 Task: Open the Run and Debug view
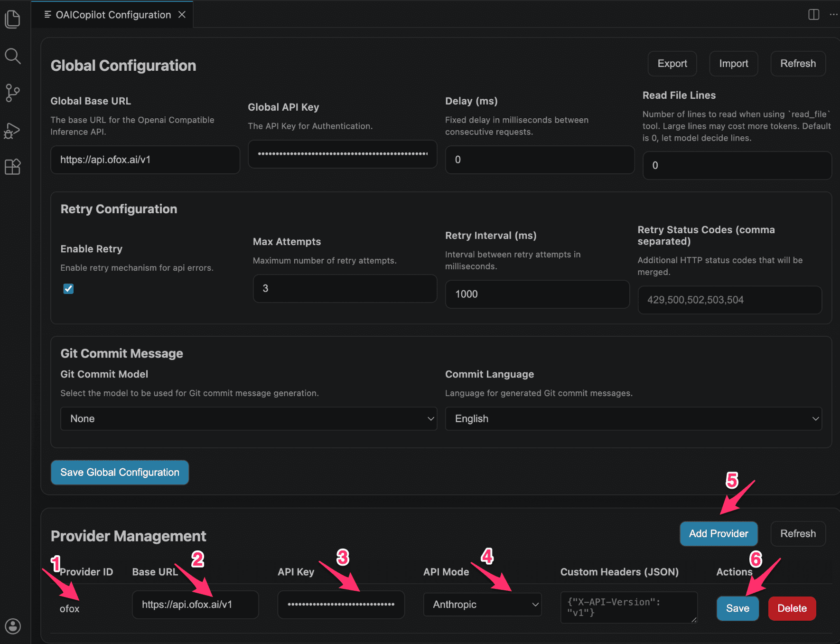coord(12,130)
